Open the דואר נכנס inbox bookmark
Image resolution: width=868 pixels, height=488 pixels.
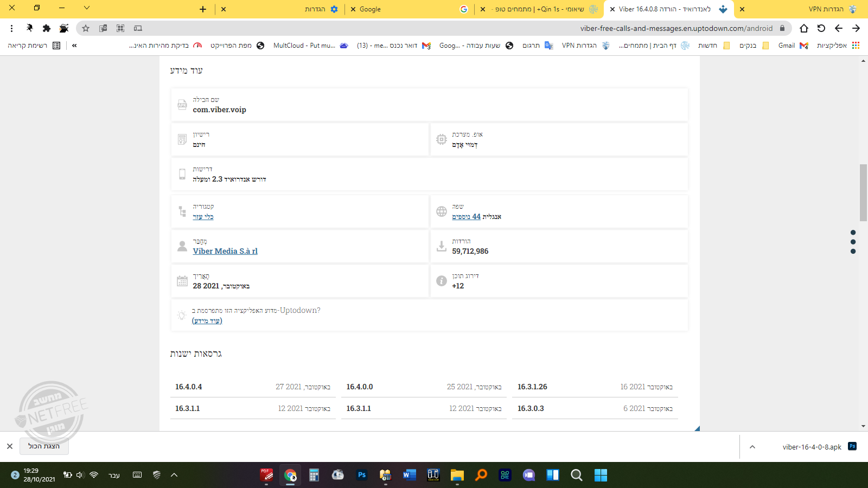click(394, 46)
